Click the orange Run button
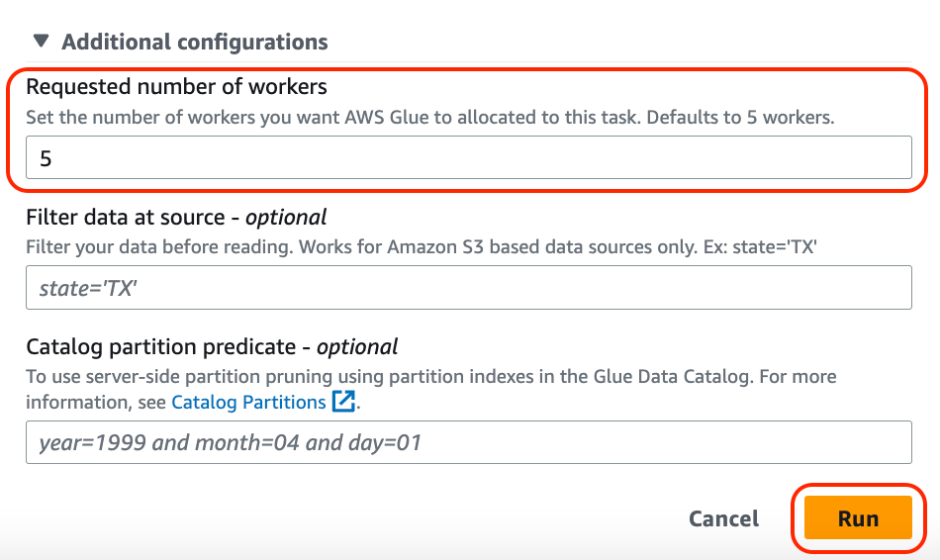The height and width of the screenshot is (560, 940). click(857, 518)
